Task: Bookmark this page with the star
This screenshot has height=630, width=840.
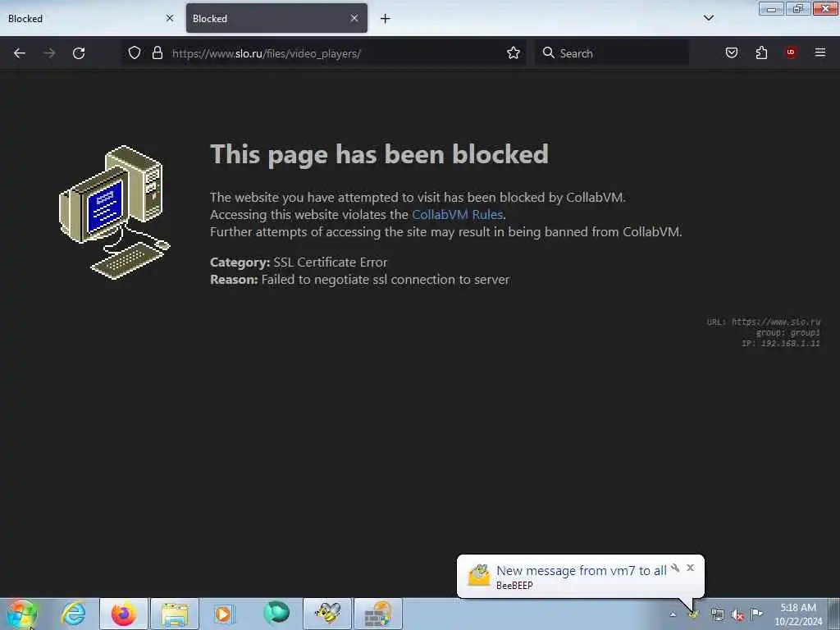Action: pyautogui.click(x=514, y=52)
